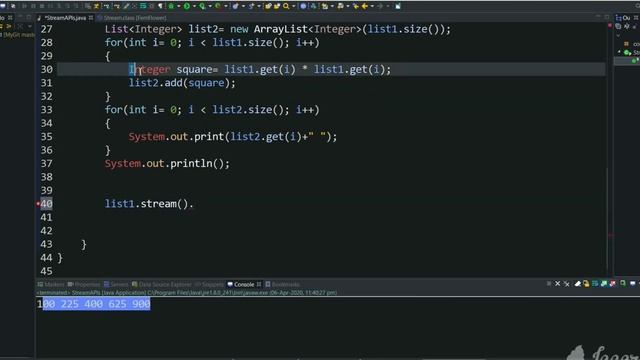Click the New Java Class icon in toolbar
The image size is (640, 360).
pyautogui.click(x=236, y=6)
